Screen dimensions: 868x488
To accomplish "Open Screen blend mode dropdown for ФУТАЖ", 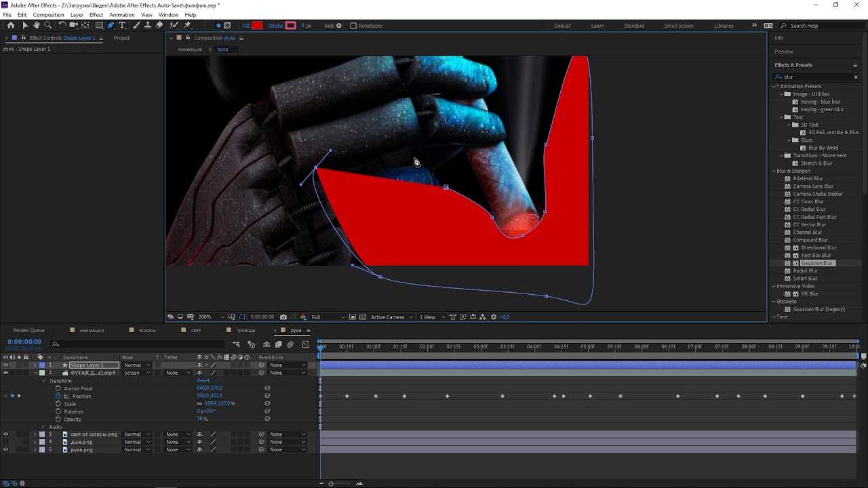I will (137, 373).
